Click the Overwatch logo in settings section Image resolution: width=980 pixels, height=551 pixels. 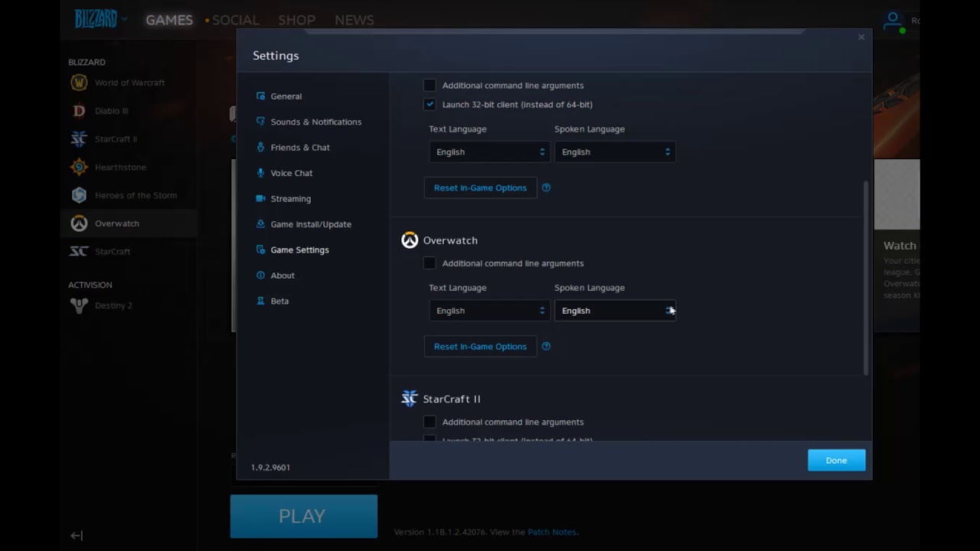click(x=410, y=240)
